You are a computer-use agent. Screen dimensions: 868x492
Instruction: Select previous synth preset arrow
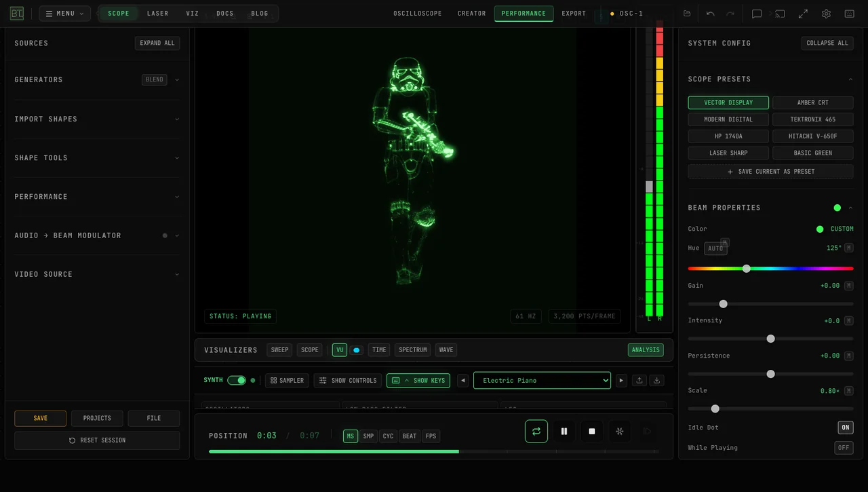point(463,380)
